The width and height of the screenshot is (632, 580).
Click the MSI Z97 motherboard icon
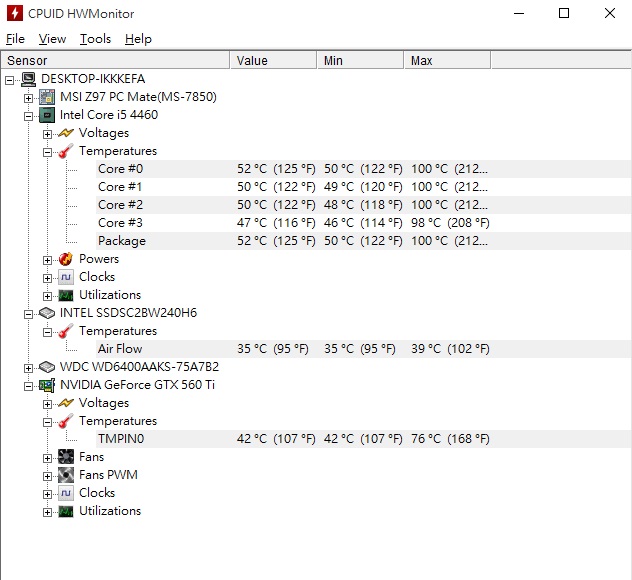coord(47,97)
